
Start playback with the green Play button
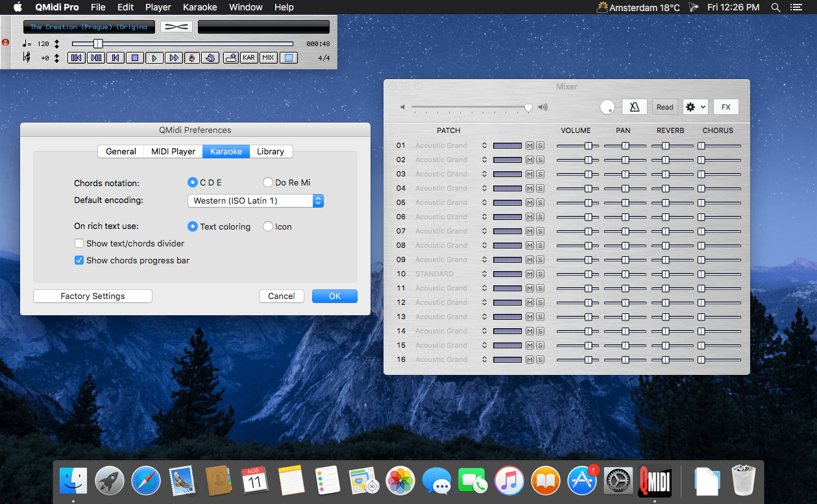coord(154,58)
